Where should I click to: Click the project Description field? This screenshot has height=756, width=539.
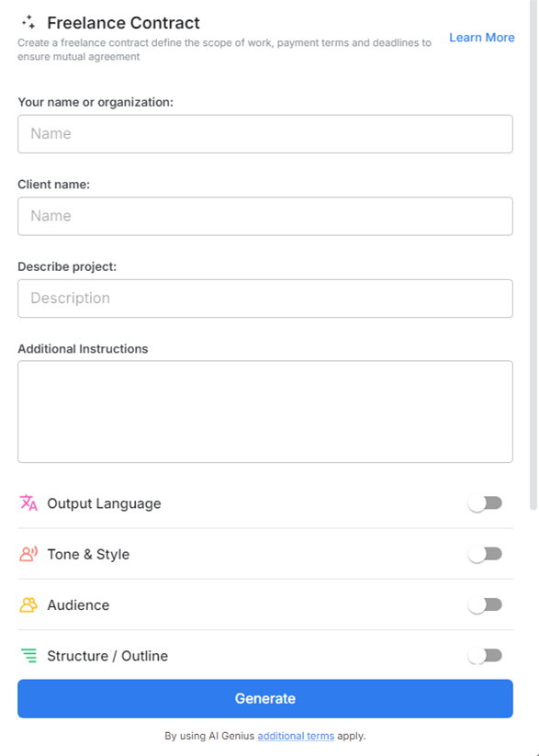click(265, 298)
